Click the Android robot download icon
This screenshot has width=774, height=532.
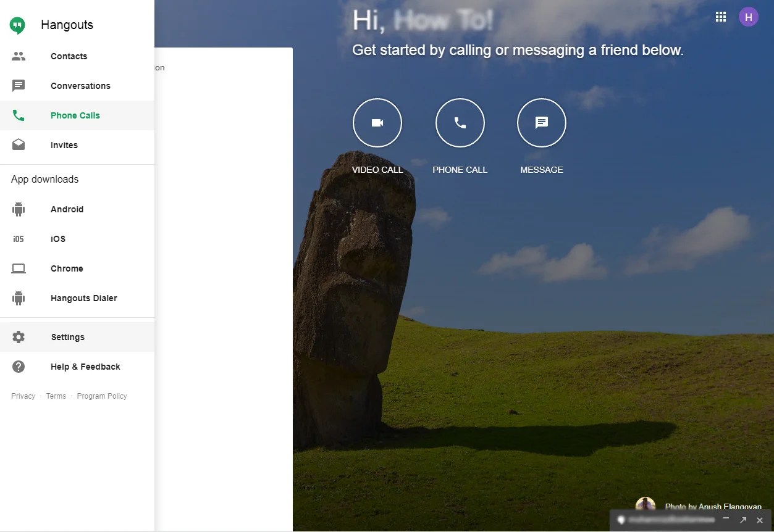click(x=18, y=209)
